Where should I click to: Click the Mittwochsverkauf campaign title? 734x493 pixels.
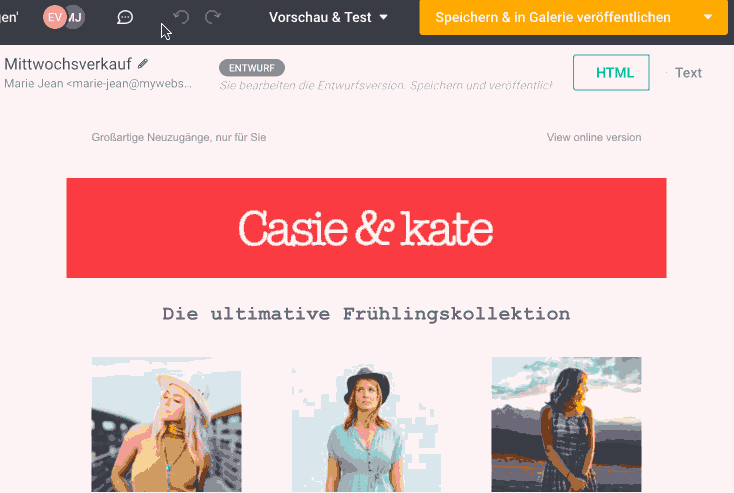pos(68,64)
